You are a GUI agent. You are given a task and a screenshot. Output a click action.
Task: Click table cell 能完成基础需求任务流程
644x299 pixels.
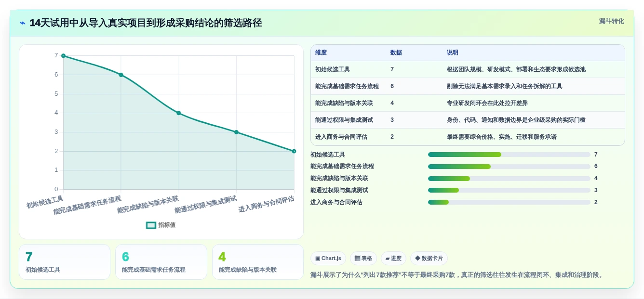[x=347, y=86]
